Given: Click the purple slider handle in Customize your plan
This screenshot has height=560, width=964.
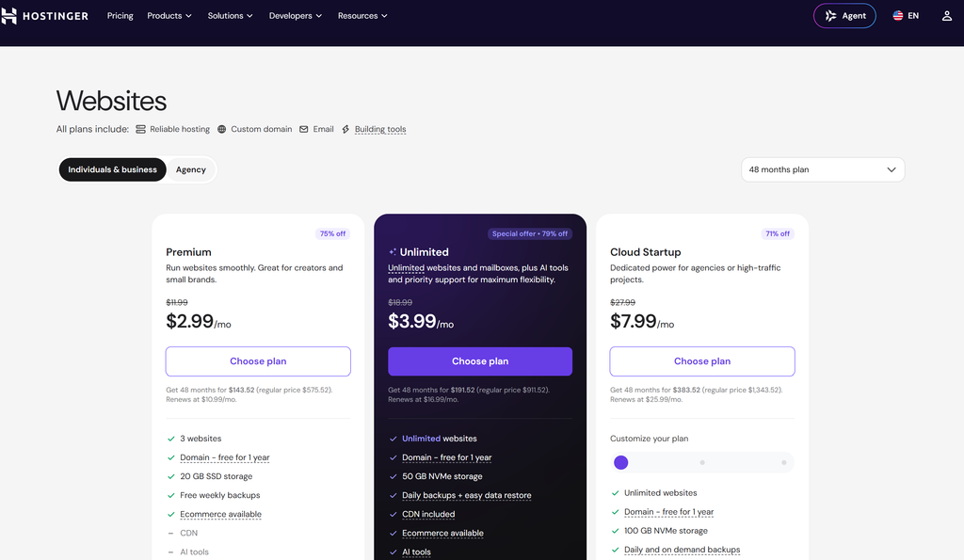Looking at the screenshot, I should [x=621, y=463].
